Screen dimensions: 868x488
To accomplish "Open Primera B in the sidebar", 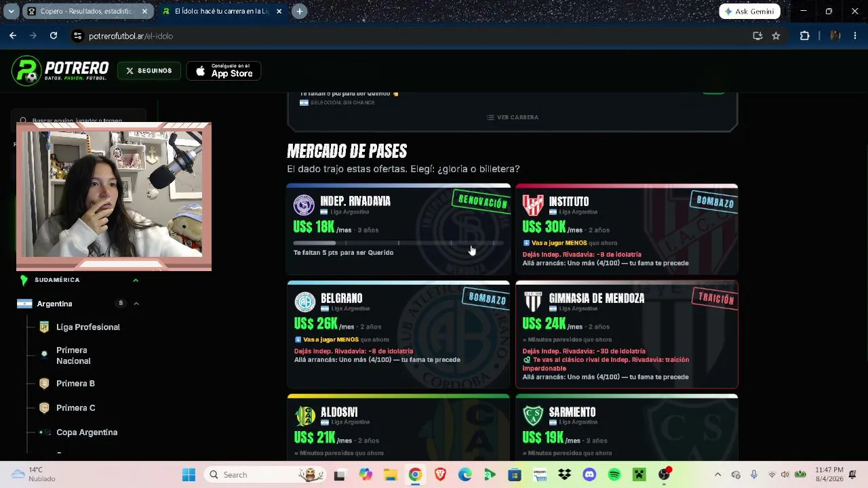I will click(75, 384).
